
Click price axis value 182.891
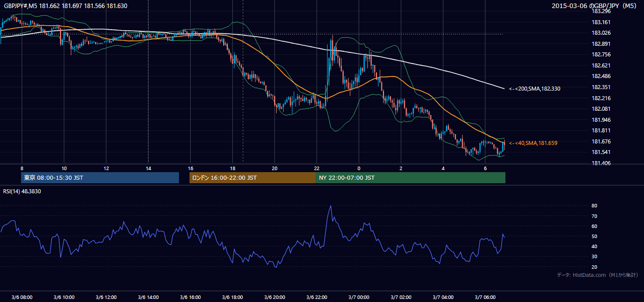coord(601,44)
